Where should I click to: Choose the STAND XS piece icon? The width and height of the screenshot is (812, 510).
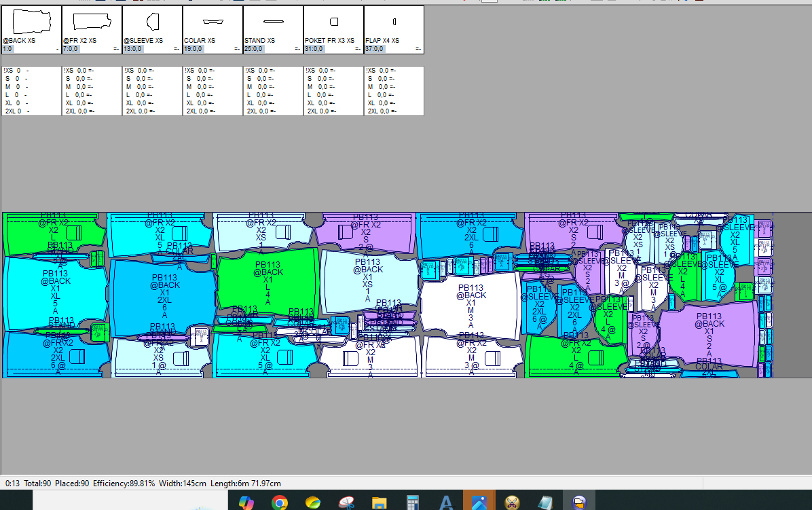click(x=273, y=22)
